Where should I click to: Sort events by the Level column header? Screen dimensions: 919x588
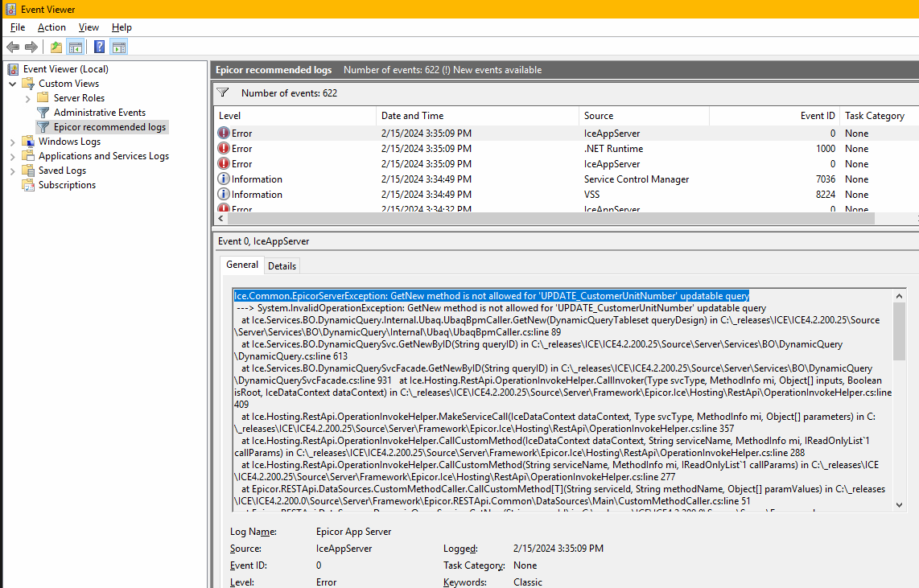tap(295, 116)
